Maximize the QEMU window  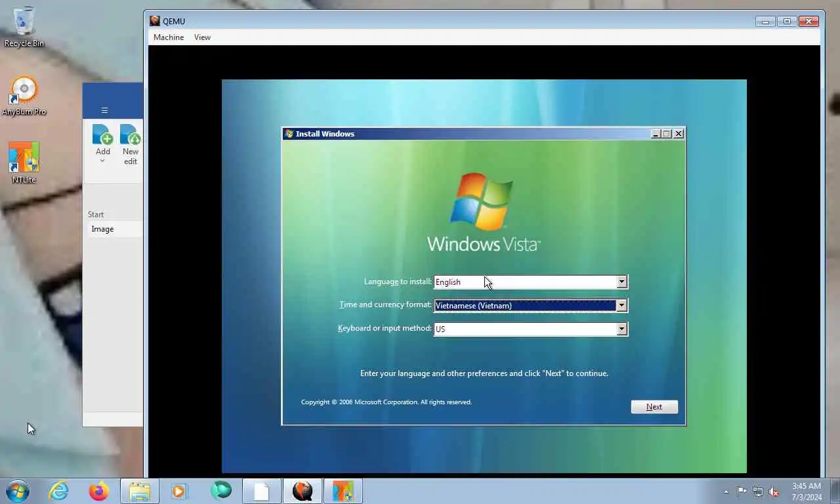(787, 22)
